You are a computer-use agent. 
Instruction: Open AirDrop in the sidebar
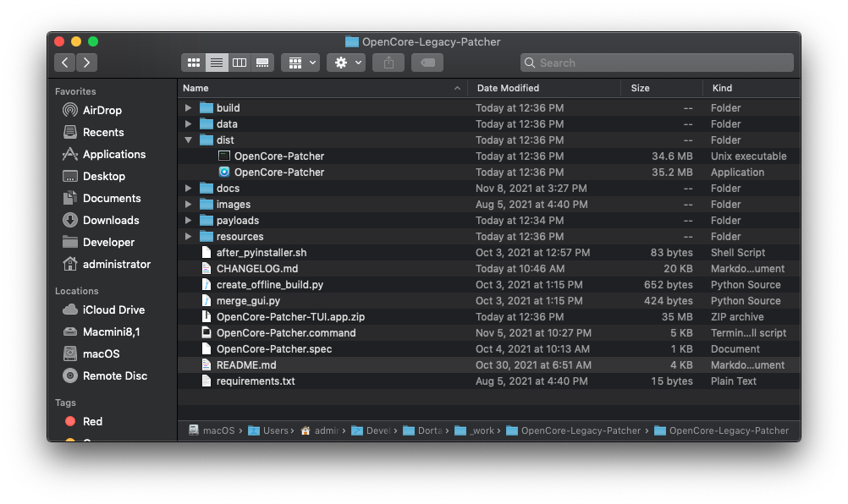(x=102, y=110)
